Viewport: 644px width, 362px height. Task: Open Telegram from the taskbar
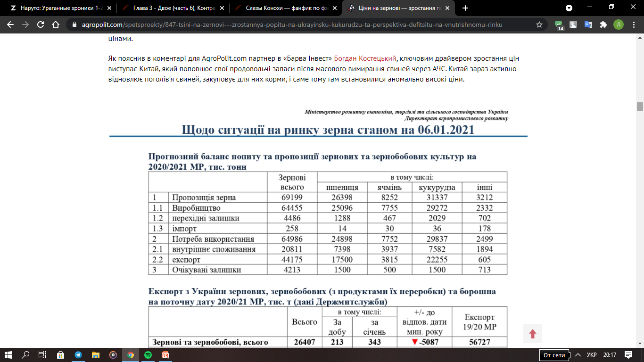click(78, 355)
